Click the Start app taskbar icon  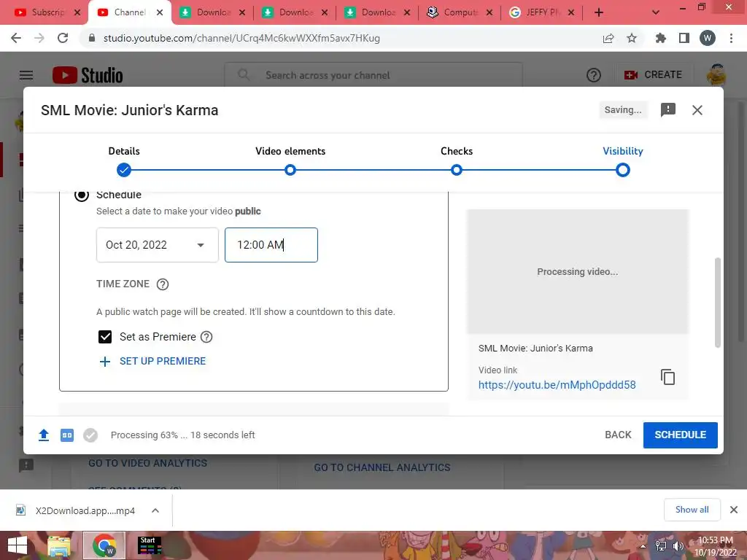[x=150, y=545]
